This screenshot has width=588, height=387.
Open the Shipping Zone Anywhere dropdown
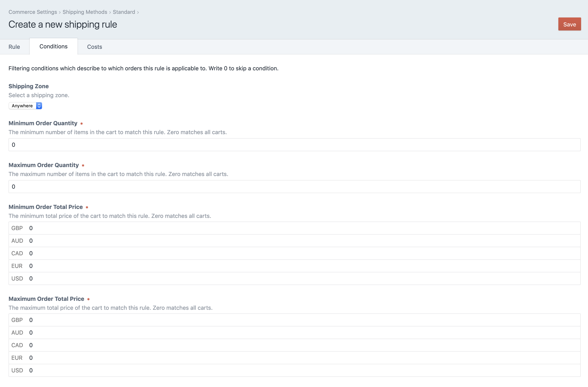pos(25,106)
